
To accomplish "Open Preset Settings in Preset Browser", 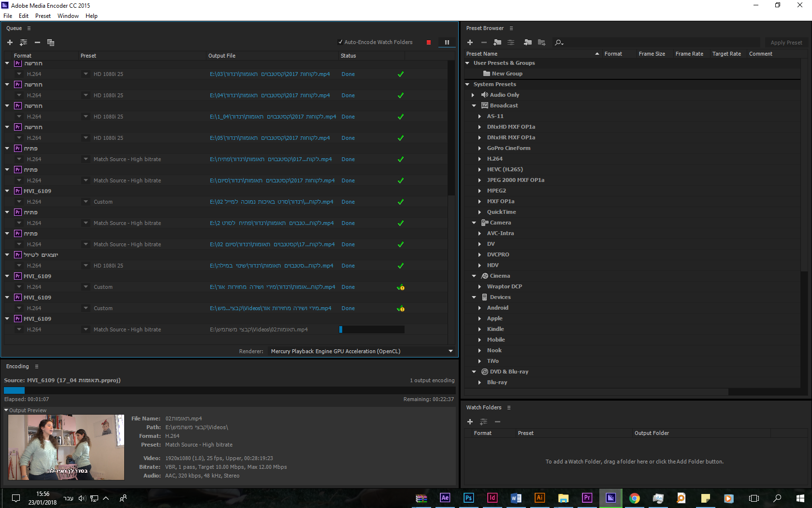I will coord(511,43).
